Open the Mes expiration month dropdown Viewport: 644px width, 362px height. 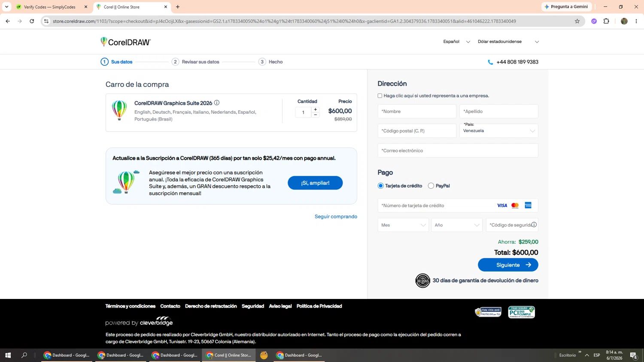pos(403,225)
